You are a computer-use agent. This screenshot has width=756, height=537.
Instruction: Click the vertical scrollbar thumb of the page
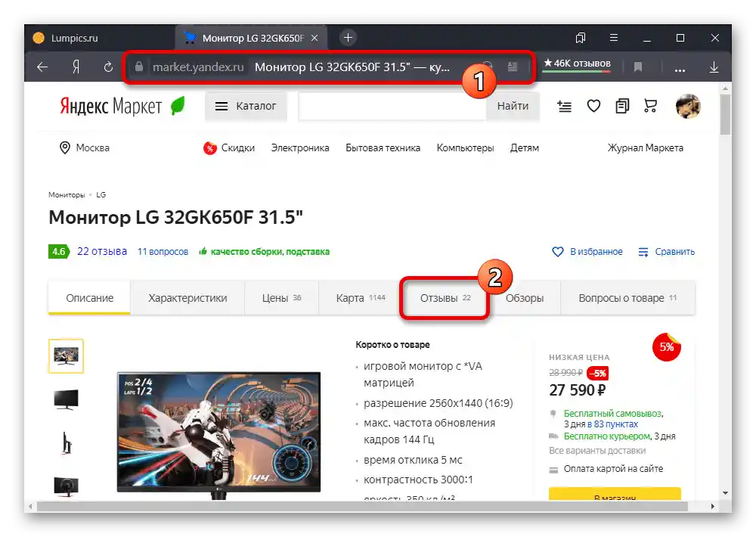pos(725,115)
